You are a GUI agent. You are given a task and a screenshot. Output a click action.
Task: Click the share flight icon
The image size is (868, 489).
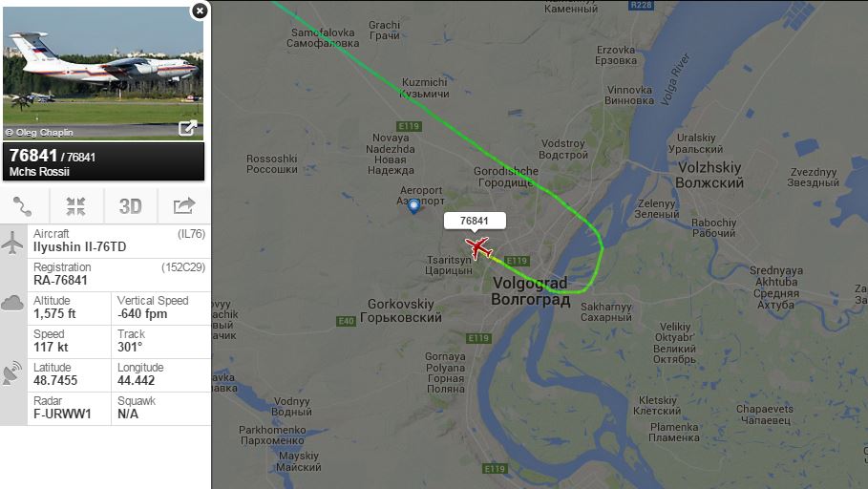[x=184, y=206]
